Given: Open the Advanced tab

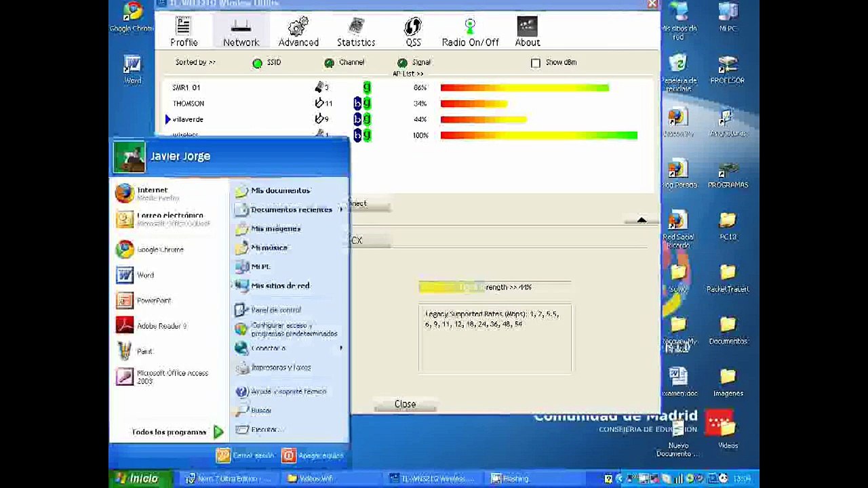Looking at the screenshot, I should point(298,33).
